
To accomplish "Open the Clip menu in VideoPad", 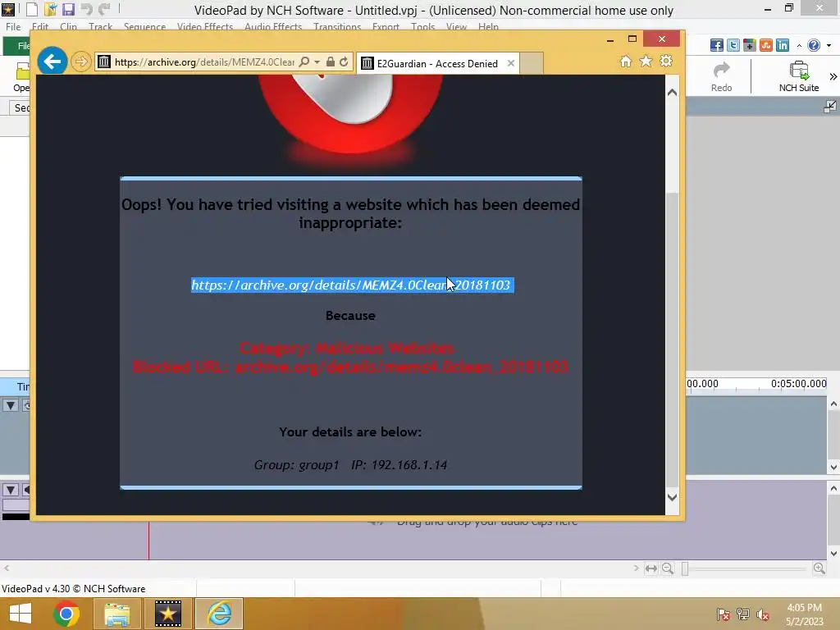I will click(x=68, y=27).
